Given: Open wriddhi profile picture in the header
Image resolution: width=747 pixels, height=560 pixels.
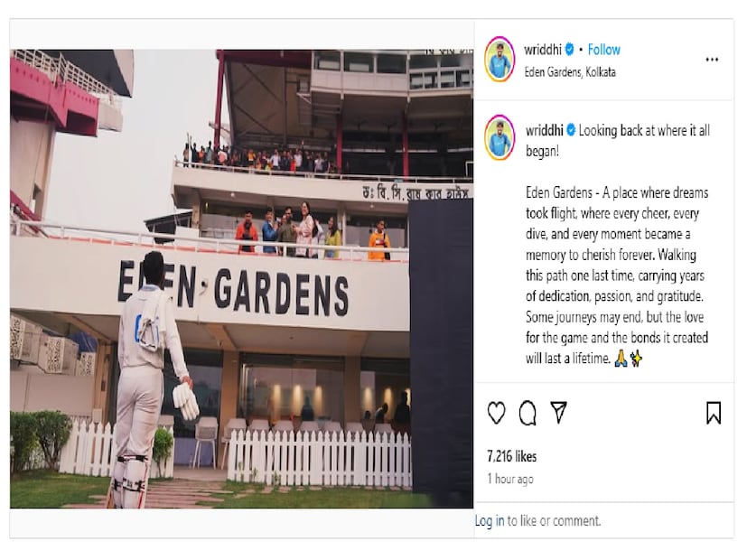Looking at the screenshot, I should coord(500,60).
